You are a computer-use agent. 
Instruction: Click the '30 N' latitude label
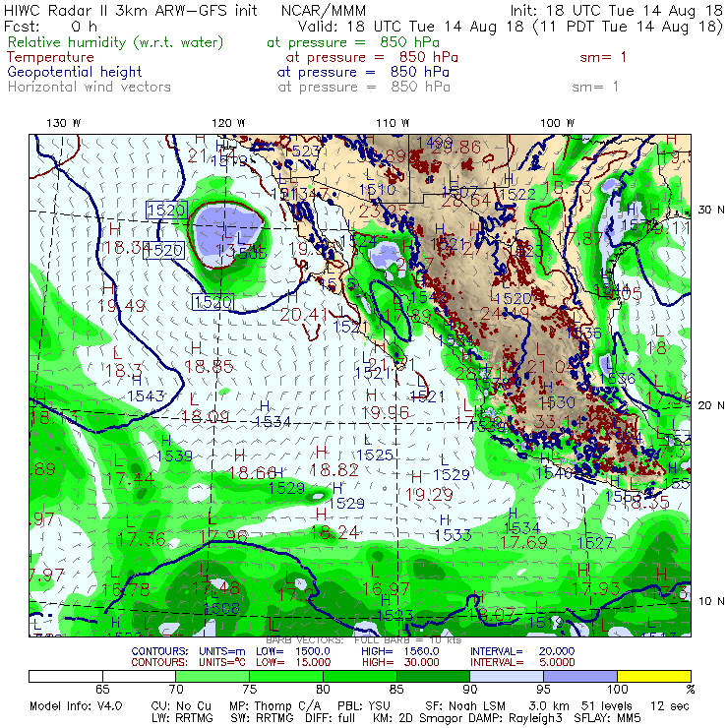(711, 210)
